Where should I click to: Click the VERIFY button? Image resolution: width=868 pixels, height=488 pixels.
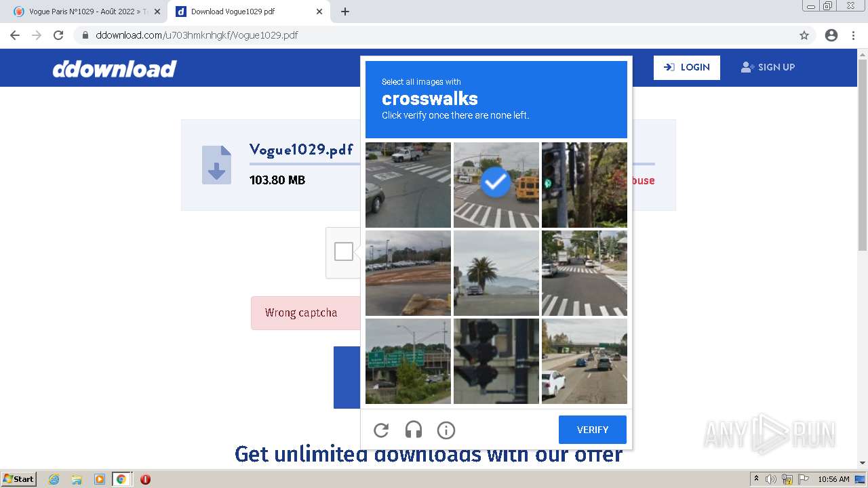pyautogui.click(x=593, y=430)
